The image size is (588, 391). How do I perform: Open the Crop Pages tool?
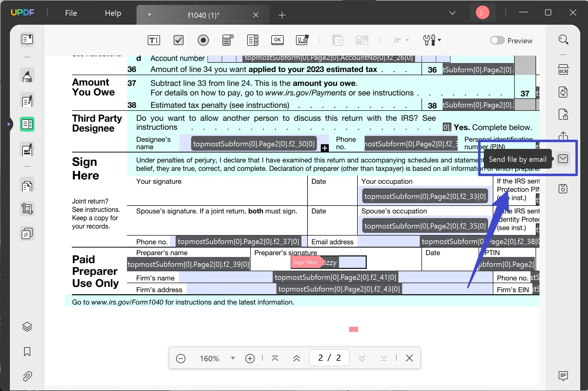tap(27, 209)
